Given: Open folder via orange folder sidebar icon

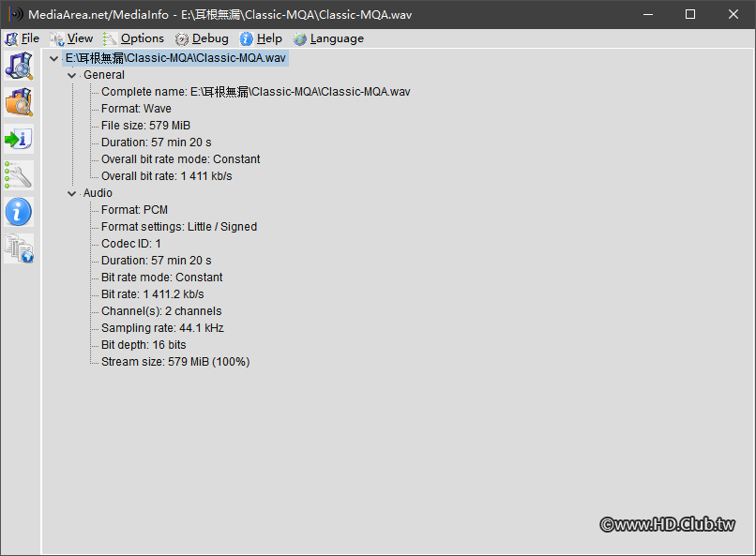Looking at the screenshot, I should pos(19,102).
